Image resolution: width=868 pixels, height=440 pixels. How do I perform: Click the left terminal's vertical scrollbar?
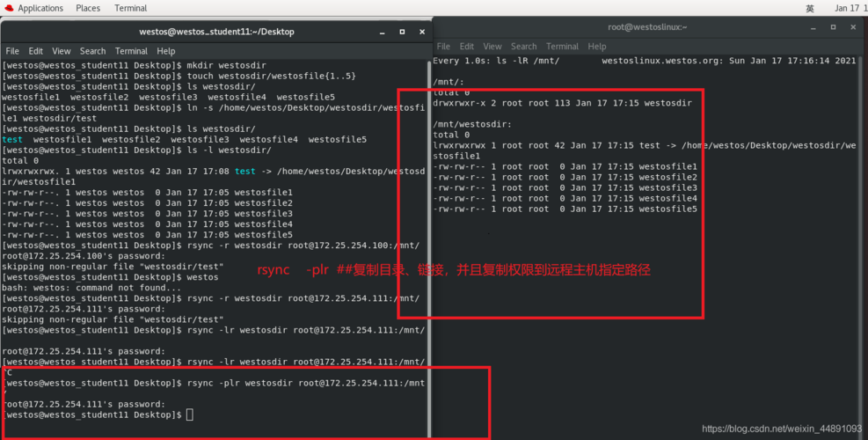pyautogui.click(x=429, y=249)
